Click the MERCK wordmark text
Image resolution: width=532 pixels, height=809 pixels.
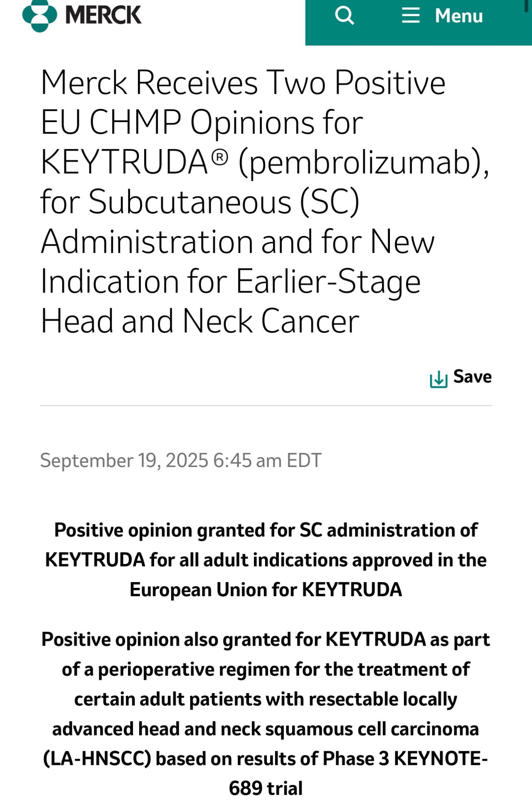[103, 15]
